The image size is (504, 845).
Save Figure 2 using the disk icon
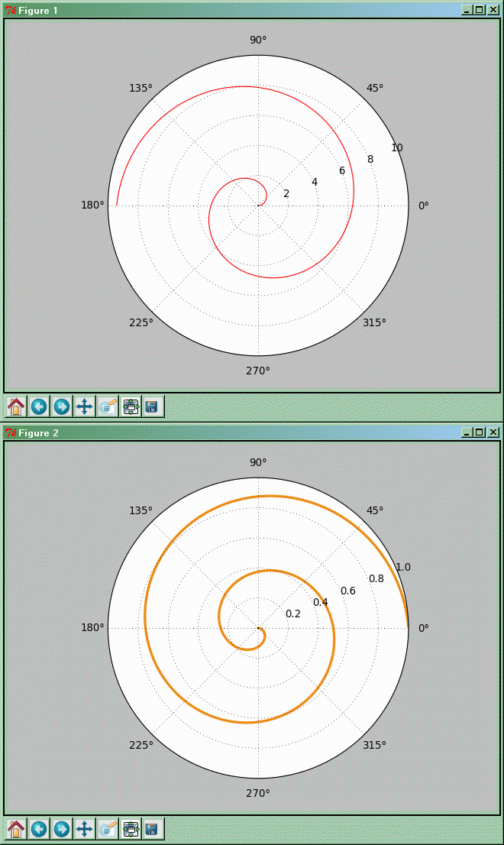pyautogui.click(x=153, y=829)
